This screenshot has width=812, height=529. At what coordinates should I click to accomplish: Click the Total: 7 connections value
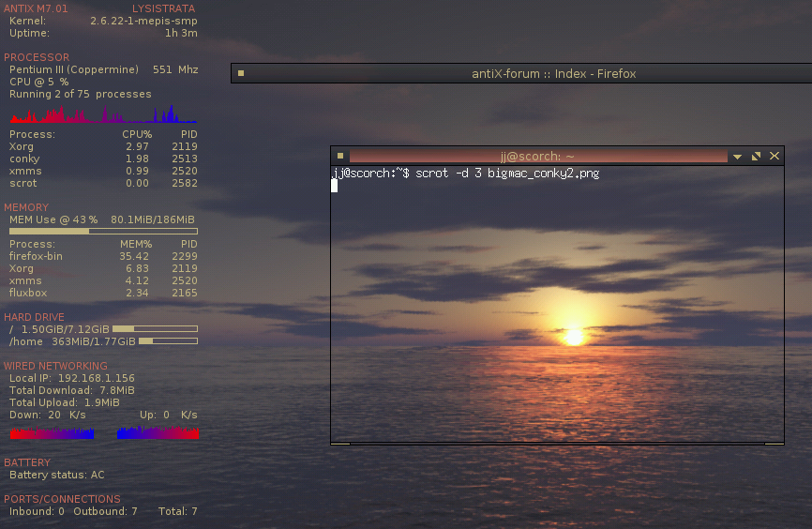click(177, 511)
